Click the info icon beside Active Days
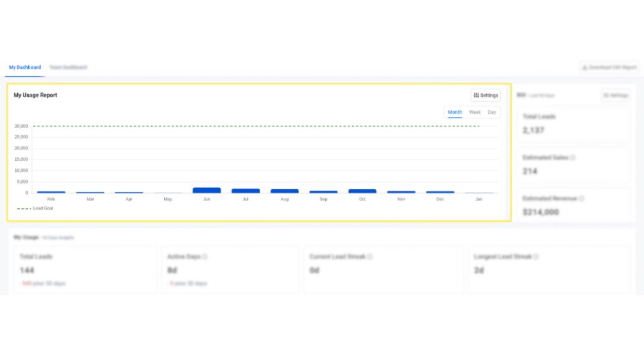Viewport: 644px width, 354px height. coord(205,257)
